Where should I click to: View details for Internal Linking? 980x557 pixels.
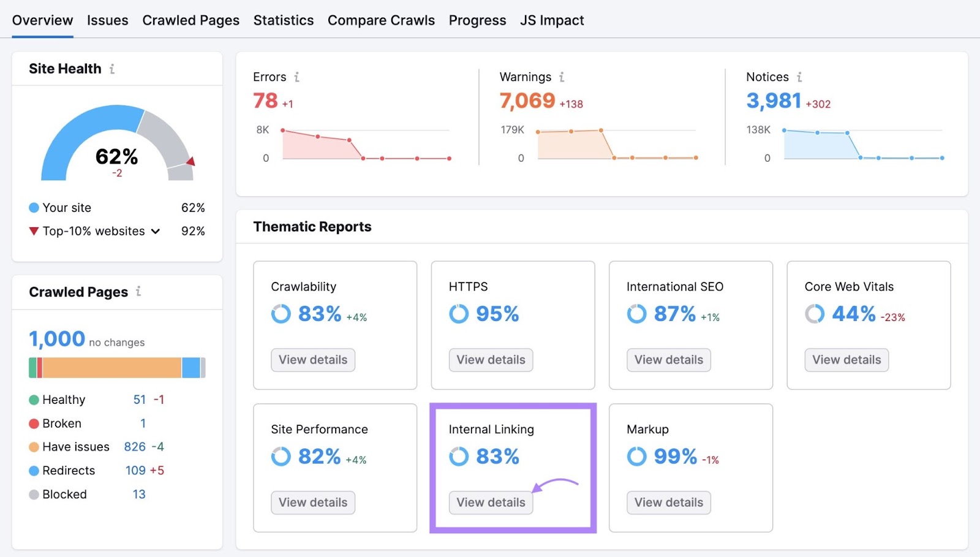click(490, 502)
